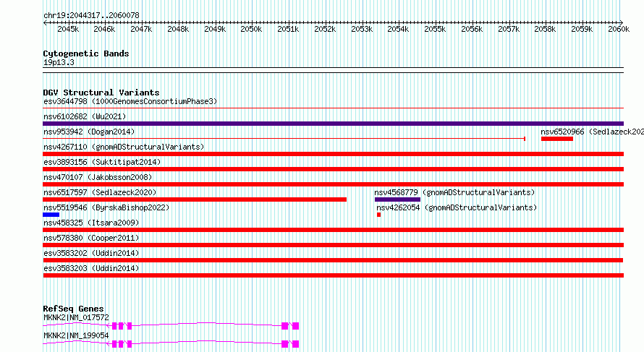Open variant nsv4568779 (gnomADStructuralVariants) label
The height and width of the screenshot is (352, 644).
(454, 192)
